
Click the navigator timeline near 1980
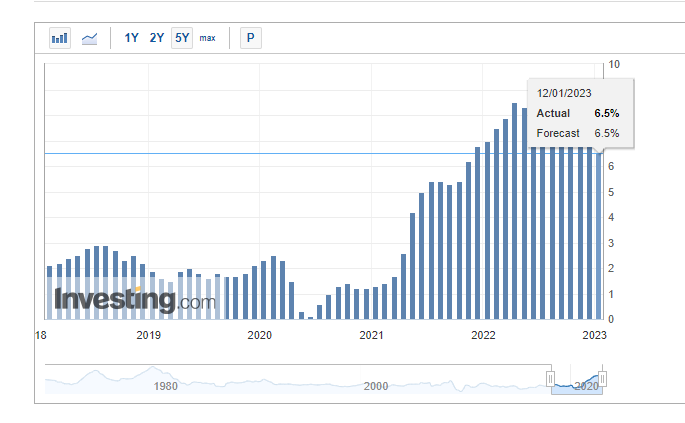coord(166,386)
